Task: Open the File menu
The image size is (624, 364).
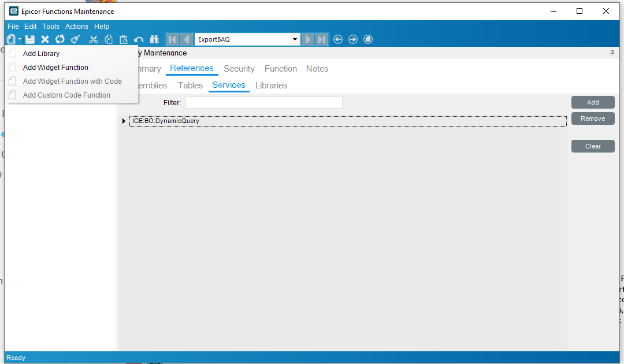Action: [13, 26]
